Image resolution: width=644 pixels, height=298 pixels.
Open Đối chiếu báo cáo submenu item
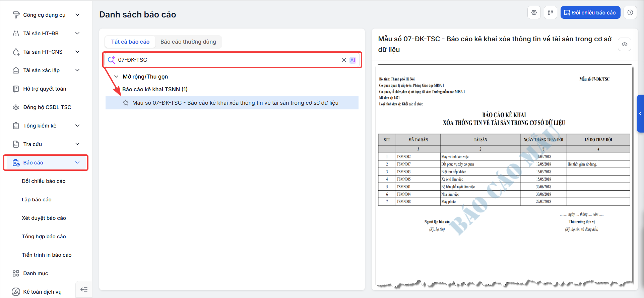44,181
